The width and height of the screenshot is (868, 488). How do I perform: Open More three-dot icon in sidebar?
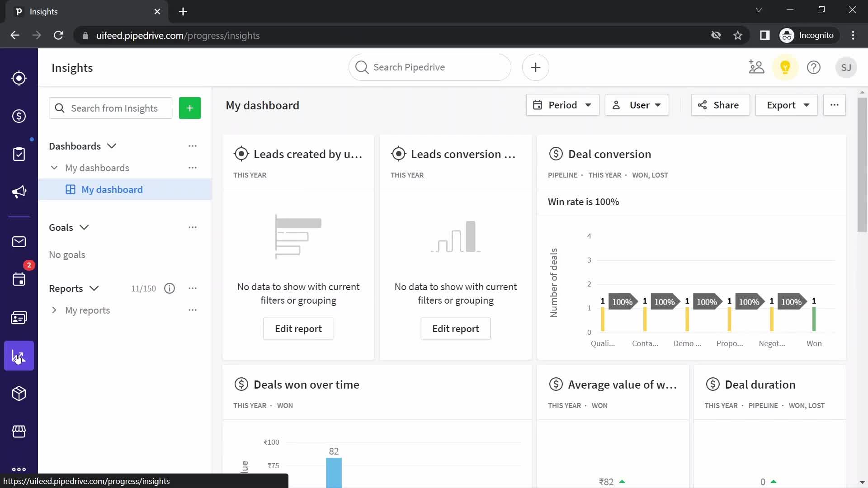tap(19, 469)
